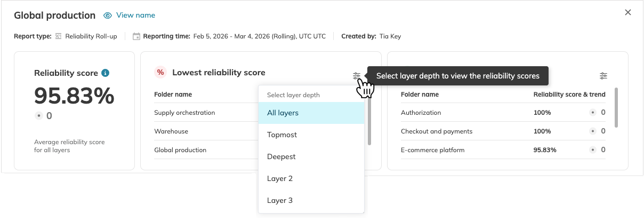Close the Global production report panel

coord(628,12)
